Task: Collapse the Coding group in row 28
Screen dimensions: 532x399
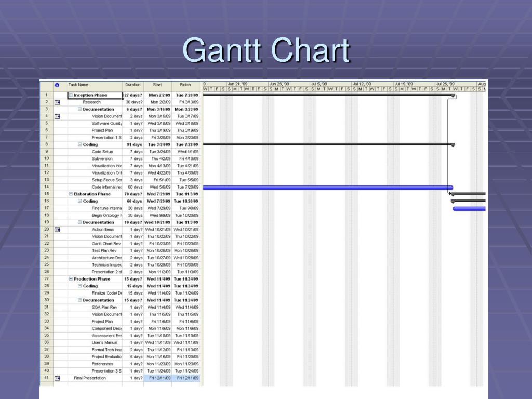Action: tap(79, 286)
